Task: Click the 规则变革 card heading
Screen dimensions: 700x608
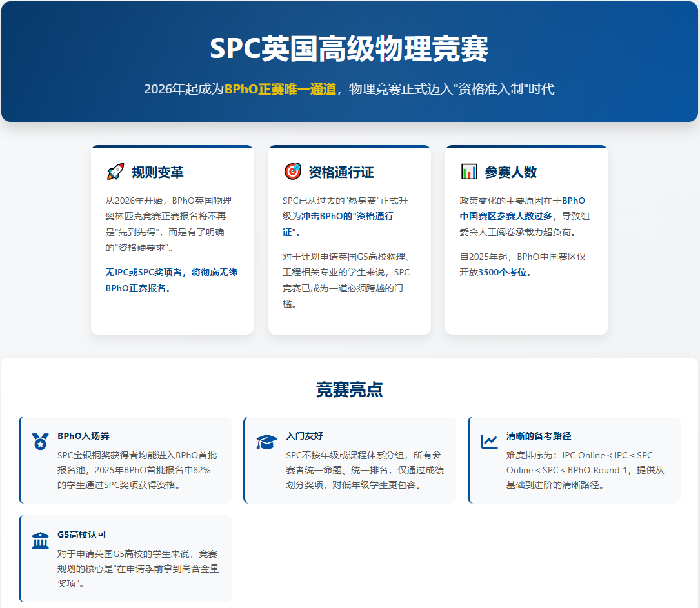Action: click(157, 172)
